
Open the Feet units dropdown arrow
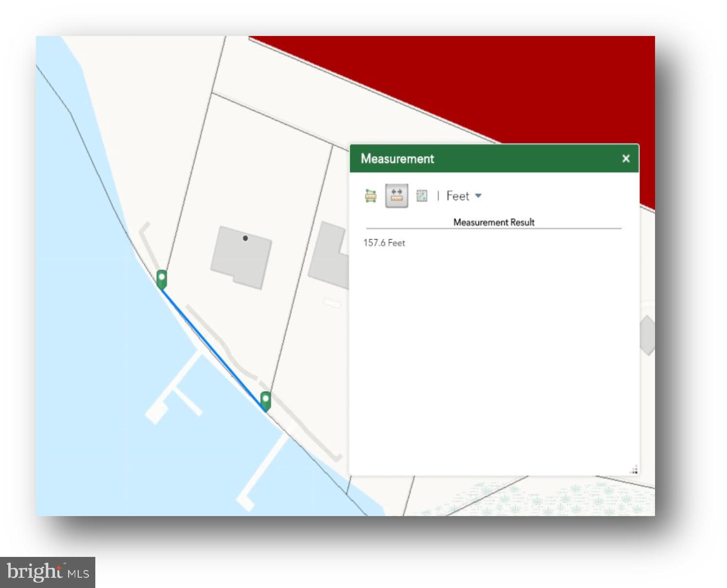point(478,196)
